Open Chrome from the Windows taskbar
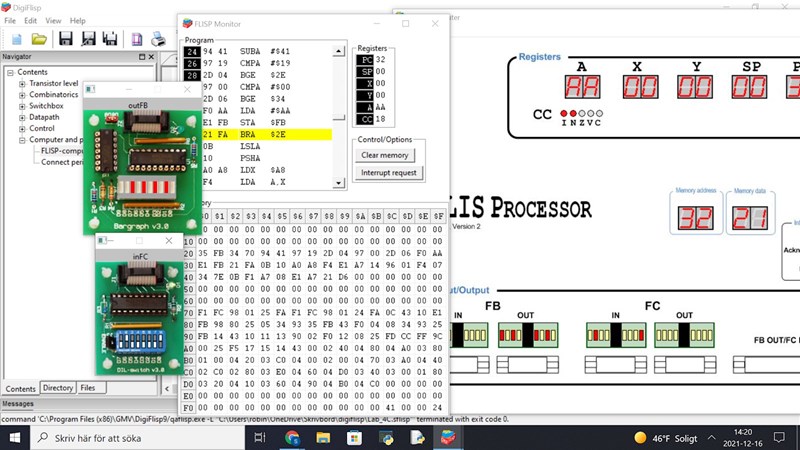The height and width of the screenshot is (450, 800). coord(292,438)
